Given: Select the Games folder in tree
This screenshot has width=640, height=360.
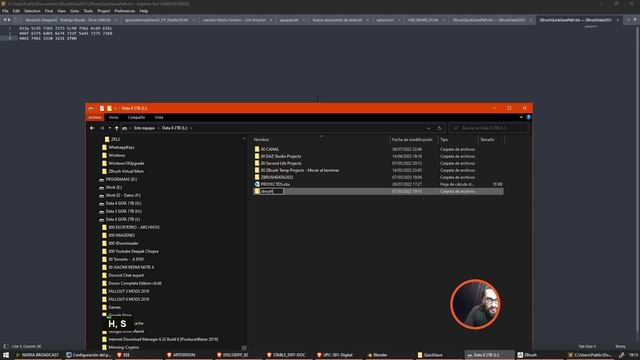Looking at the screenshot, I should (x=115, y=307).
